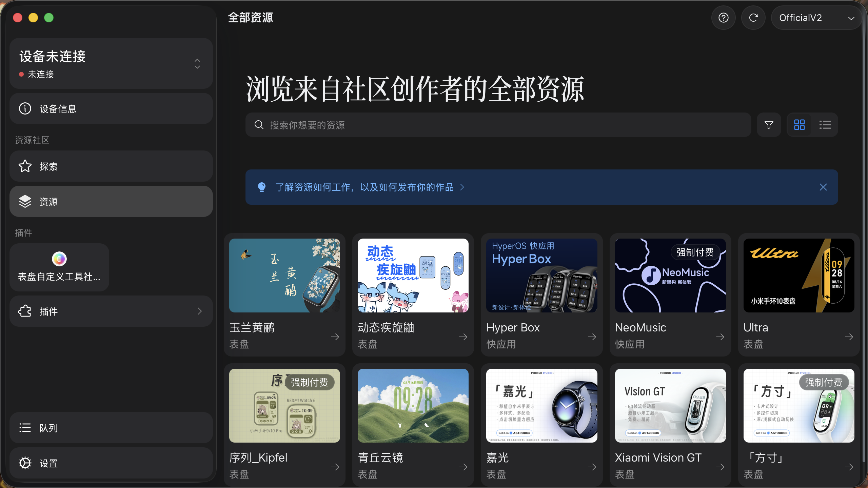Click the puzzle icon beside 插件
Screen dimensions: 868x488
[x=25, y=311]
